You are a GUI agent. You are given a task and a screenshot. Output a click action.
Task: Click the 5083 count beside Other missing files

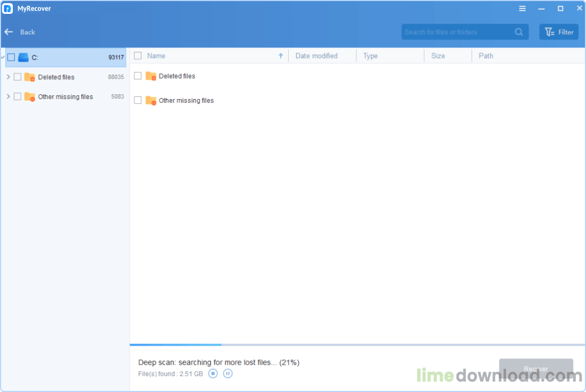[x=117, y=96]
